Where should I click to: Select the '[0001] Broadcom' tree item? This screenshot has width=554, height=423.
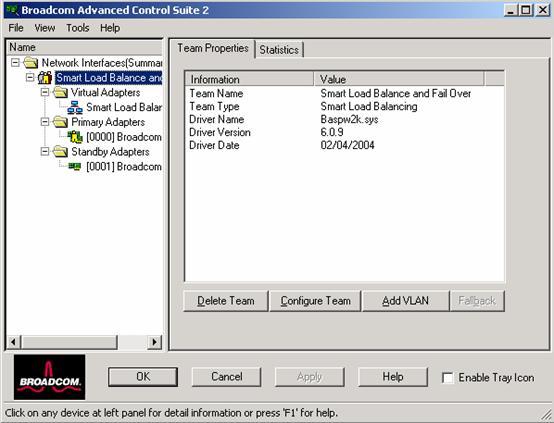click(124, 167)
